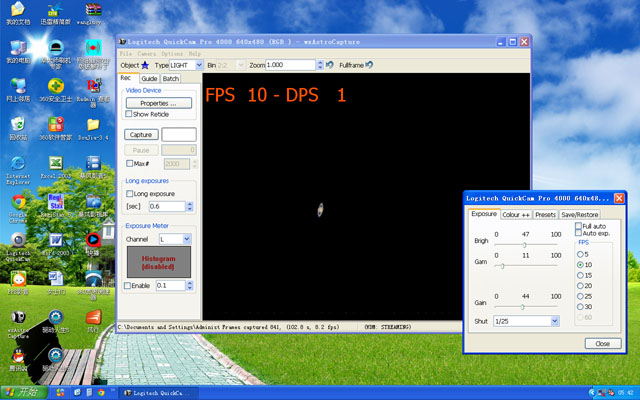Image resolution: width=640 pixels, height=400 pixels.
Task: Click the Saturn image in preview
Action: (x=320, y=210)
